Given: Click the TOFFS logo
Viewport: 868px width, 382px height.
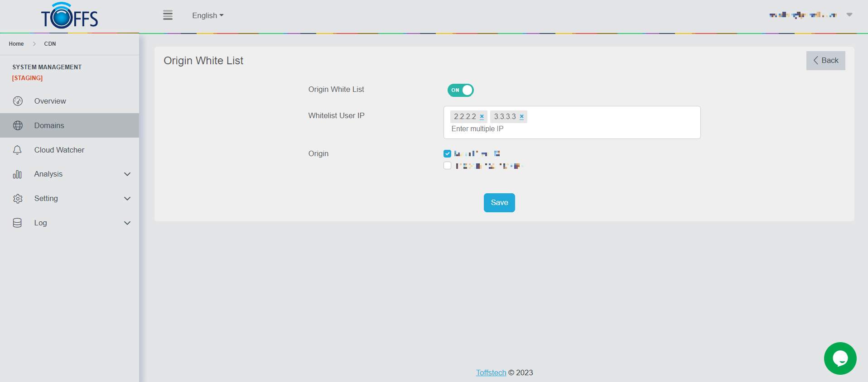Looking at the screenshot, I should pos(69,16).
